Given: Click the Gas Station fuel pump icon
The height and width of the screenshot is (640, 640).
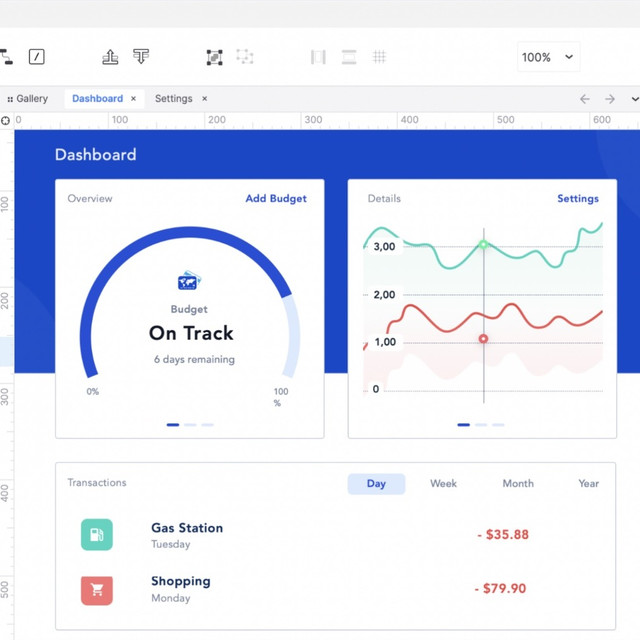Looking at the screenshot, I should (x=97, y=535).
